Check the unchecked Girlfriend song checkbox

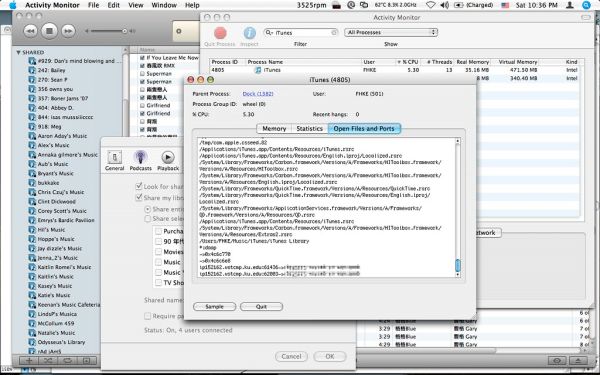click(x=142, y=105)
